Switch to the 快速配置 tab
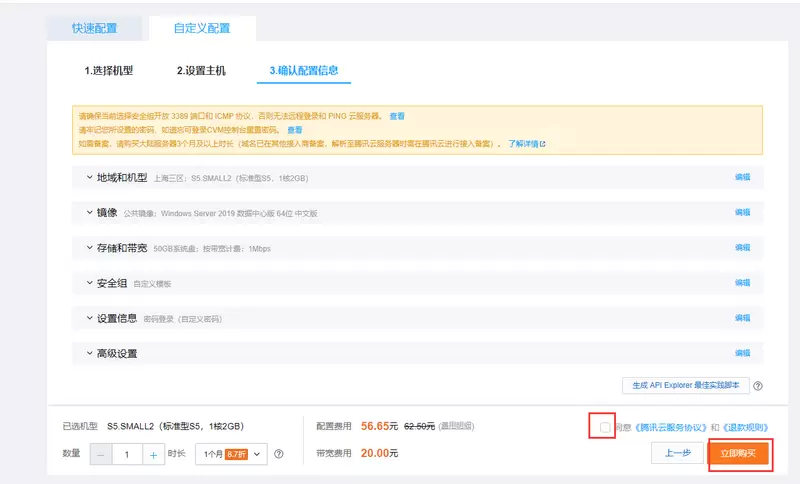The width and height of the screenshot is (800, 484). [94, 29]
